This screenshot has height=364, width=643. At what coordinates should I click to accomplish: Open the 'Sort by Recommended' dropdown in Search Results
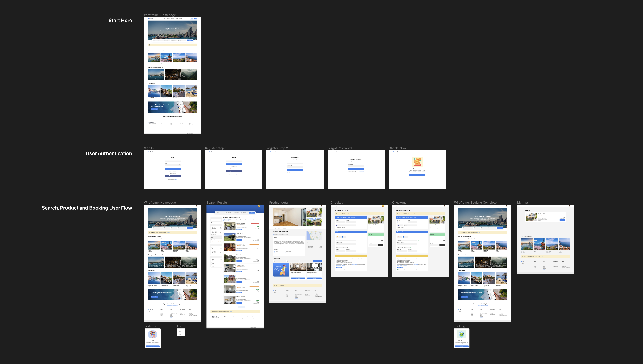point(256,220)
